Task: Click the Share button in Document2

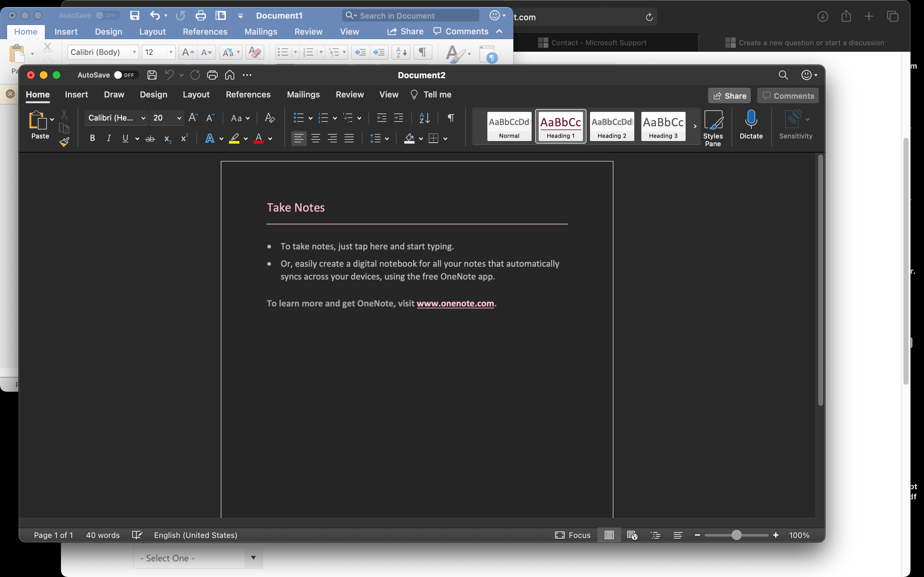Action: [x=729, y=96]
